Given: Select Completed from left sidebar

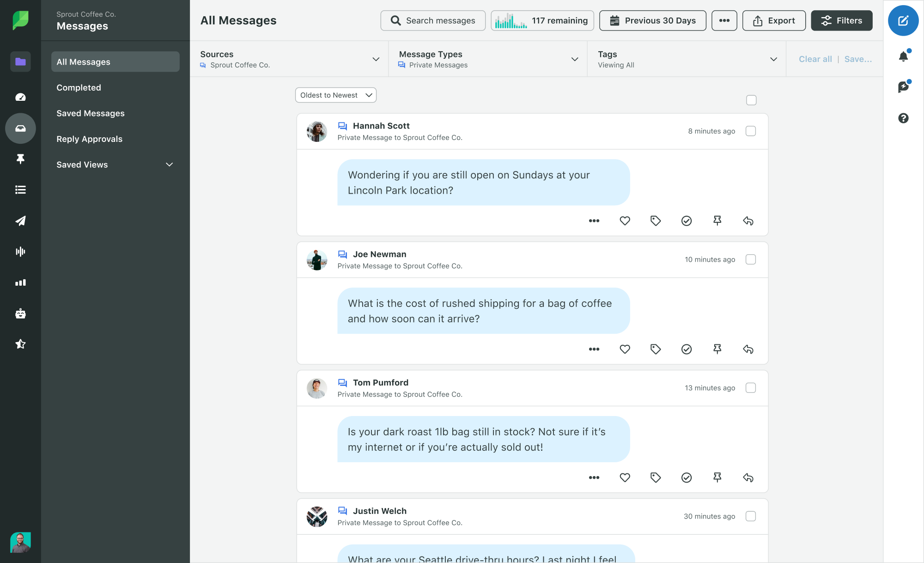Looking at the screenshot, I should pos(79,87).
